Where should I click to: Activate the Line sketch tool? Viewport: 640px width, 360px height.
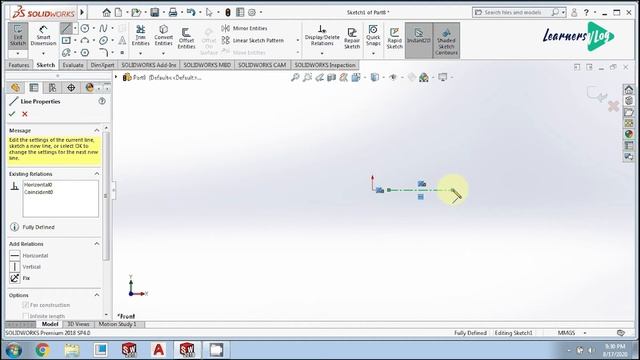66,28
